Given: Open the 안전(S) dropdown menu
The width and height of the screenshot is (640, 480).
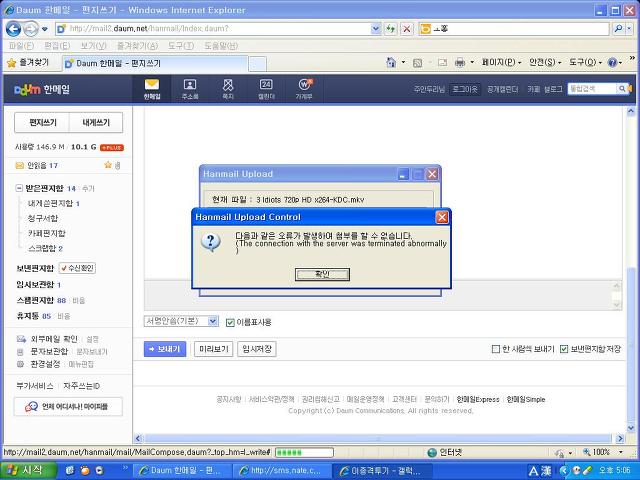Looking at the screenshot, I should 545,62.
